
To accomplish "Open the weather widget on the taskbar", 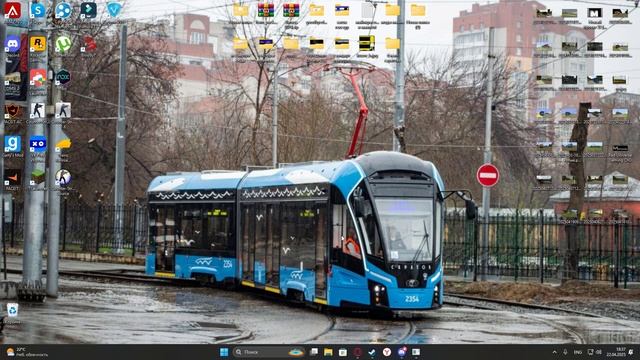I will (x=28, y=352).
